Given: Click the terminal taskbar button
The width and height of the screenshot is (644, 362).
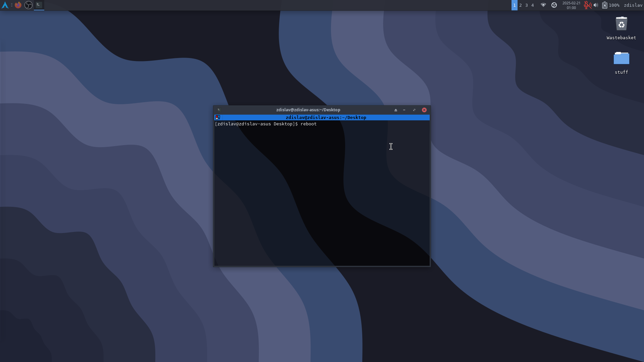Looking at the screenshot, I should (x=39, y=5).
